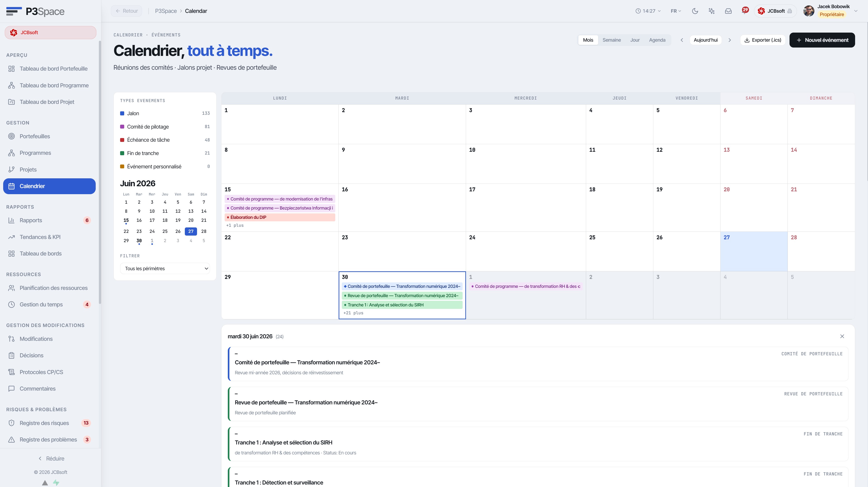Viewport: 868px width, 487px height.
Task: Open Programmes hierarchy icon
Action: pos(12,153)
